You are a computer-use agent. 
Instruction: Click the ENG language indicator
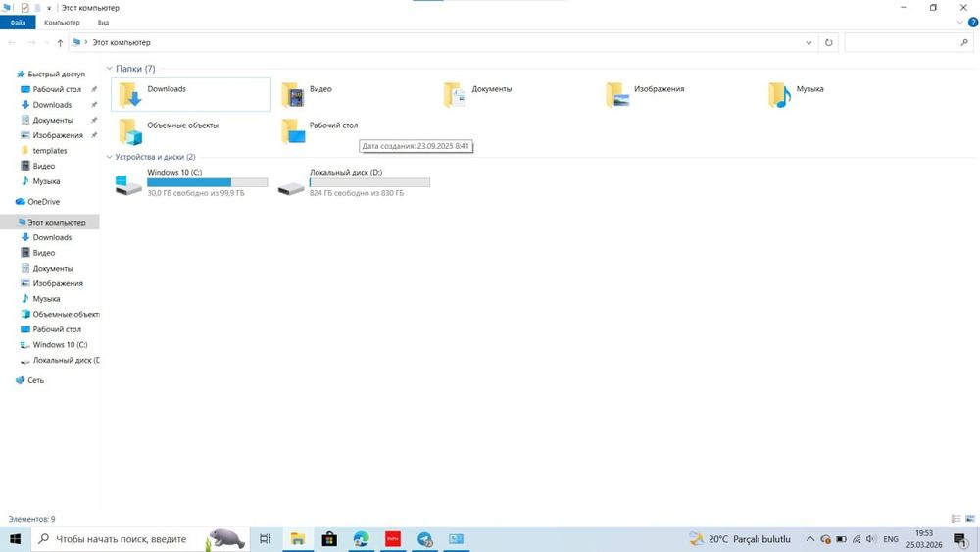[x=891, y=539]
